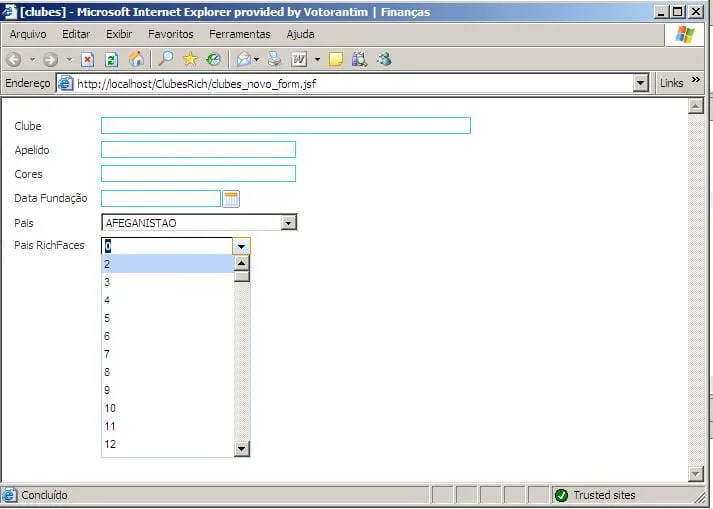Open Word edit button dropdown arrow
Screen dimensions: 713x509
coord(317,60)
